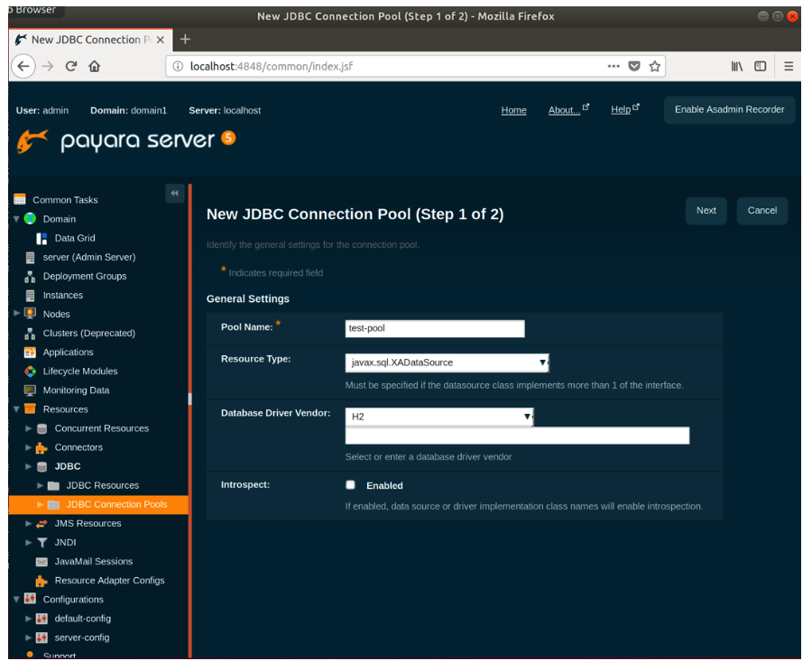Viewport: 812px width, 670px height.
Task: Open the Resource Type dropdown
Action: tap(447, 363)
